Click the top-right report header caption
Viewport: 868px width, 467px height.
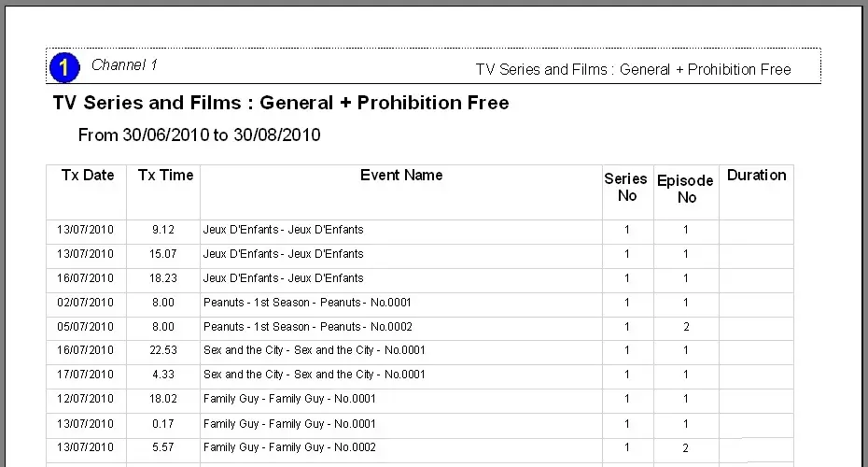point(633,69)
